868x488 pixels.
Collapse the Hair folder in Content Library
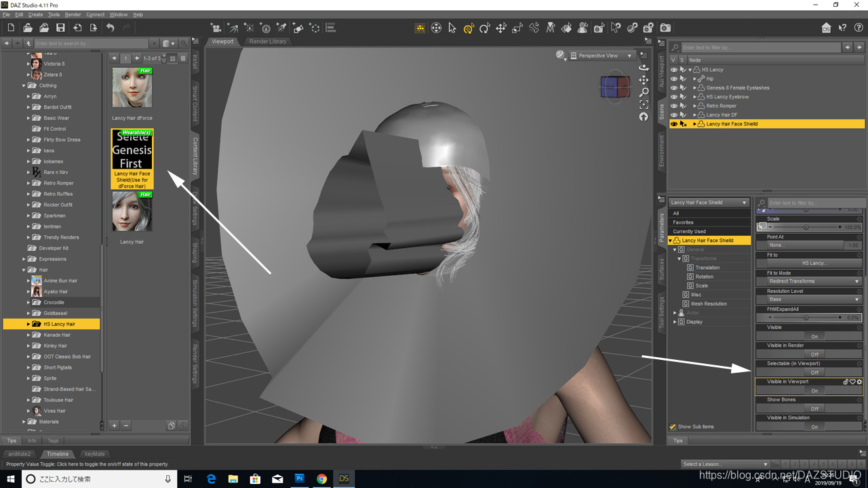point(24,270)
